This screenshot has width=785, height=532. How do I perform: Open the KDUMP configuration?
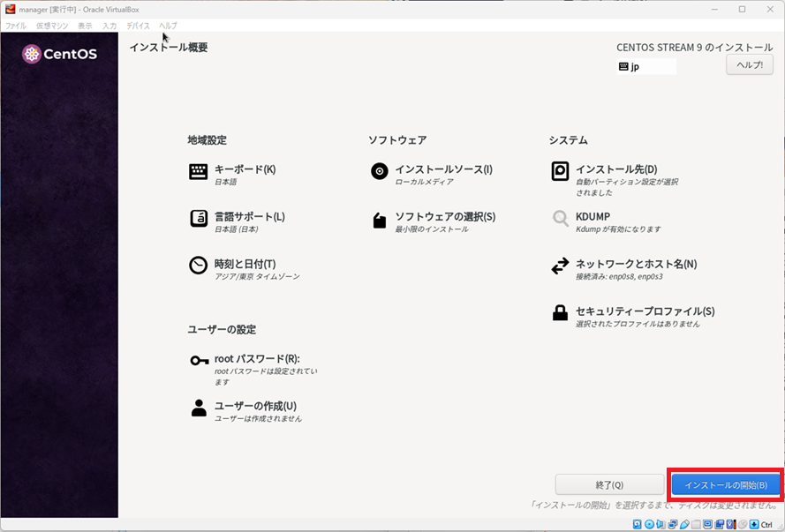[x=605, y=222]
